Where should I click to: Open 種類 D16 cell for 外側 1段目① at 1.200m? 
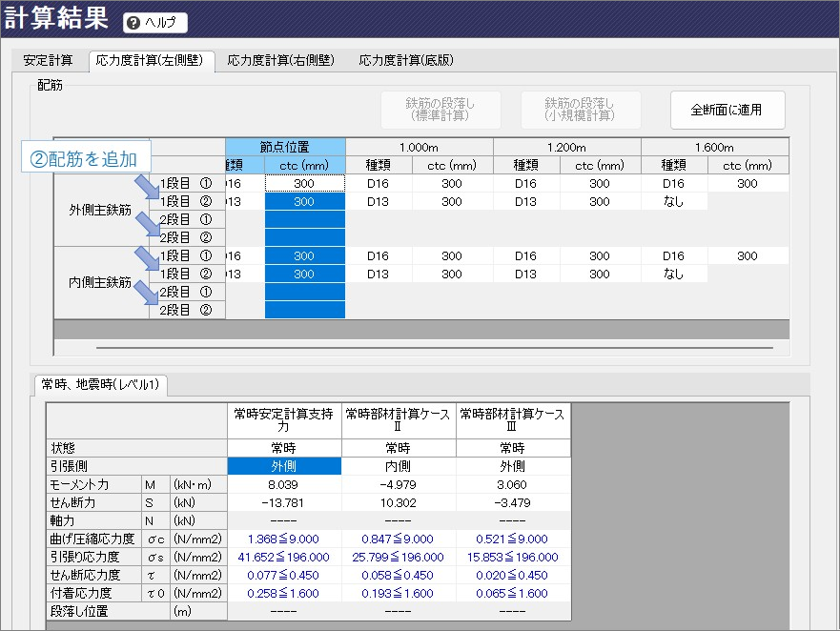pos(526,183)
